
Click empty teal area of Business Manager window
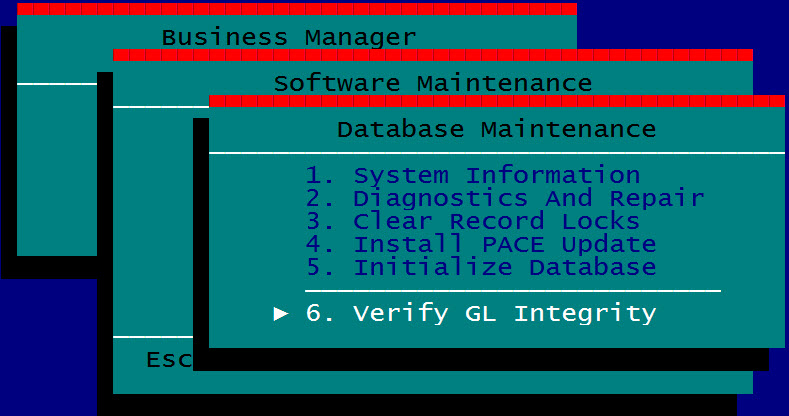56,170
